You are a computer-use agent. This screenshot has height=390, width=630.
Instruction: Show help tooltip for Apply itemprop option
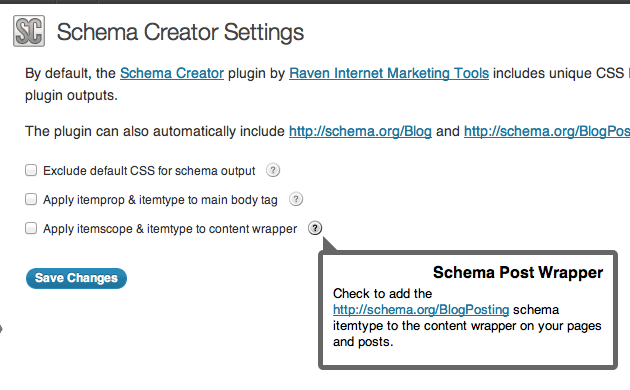[x=296, y=199]
